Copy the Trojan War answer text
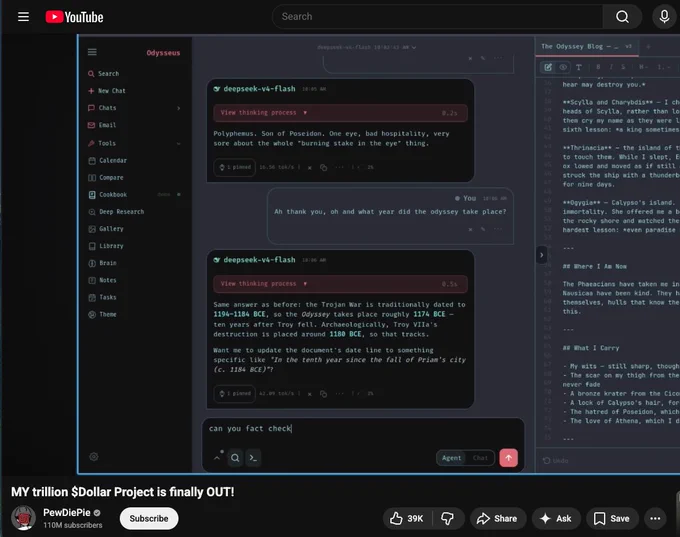This screenshot has width=680, height=537. 323,394
